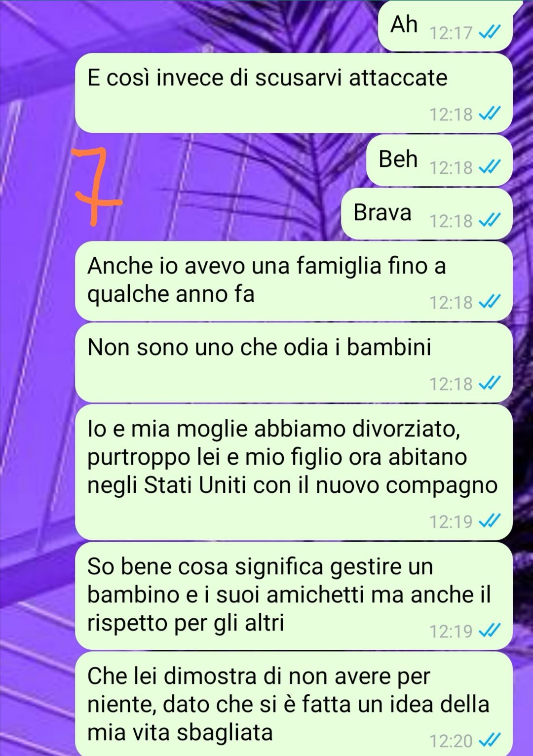
Task: Tap the message about divorce and Stati Uniti
Action: click(x=294, y=472)
